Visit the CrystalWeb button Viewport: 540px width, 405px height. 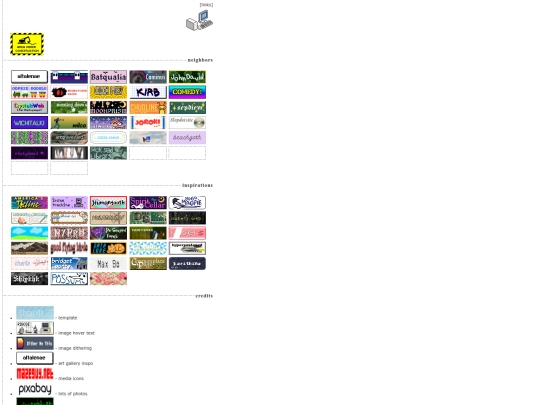[x=29, y=107]
